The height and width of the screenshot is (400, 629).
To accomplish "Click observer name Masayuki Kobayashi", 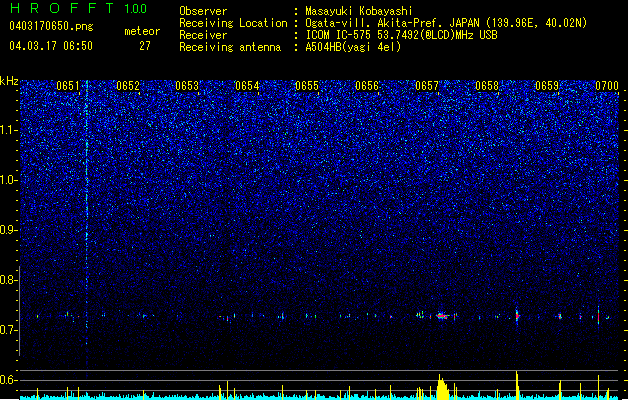I will pyautogui.click(x=359, y=11).
